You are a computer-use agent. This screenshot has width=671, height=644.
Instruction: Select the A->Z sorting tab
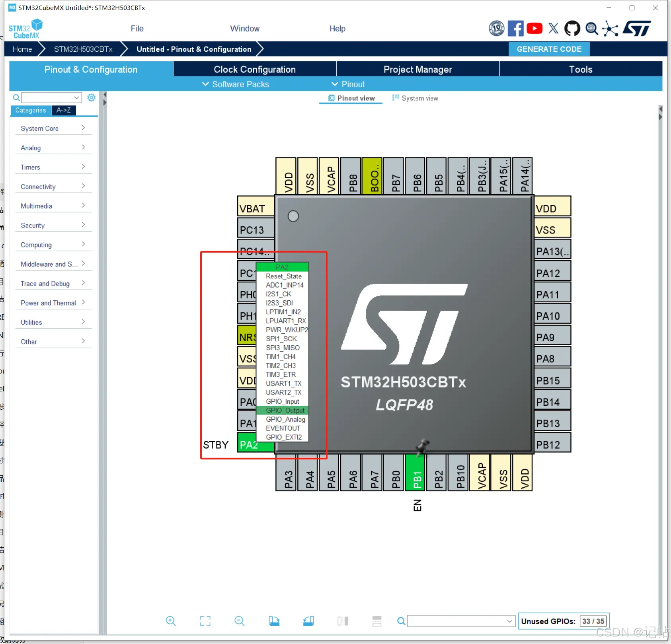[64, 110]
